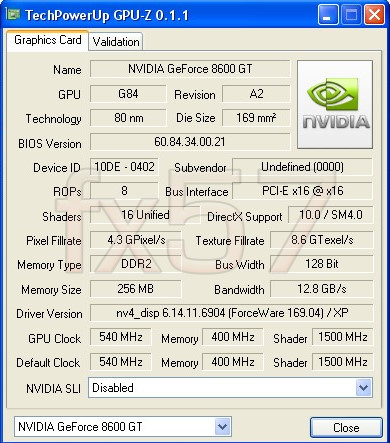Click the DirectX Support value 10.0 / SM4.0

[331, 215]
